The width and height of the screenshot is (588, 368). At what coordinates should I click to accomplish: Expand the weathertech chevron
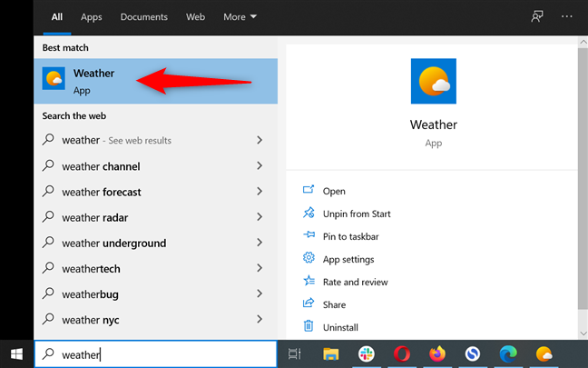(x=260, y=268)
